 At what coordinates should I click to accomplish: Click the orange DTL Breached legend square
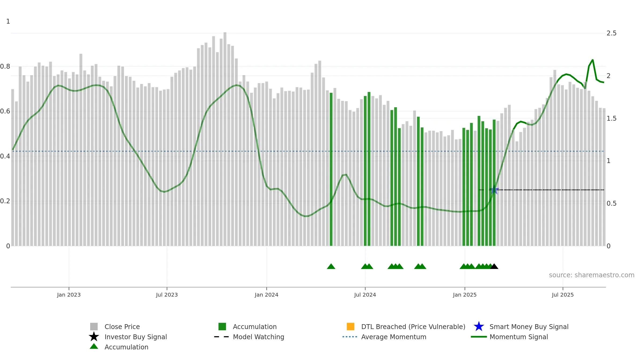[350, 326]
